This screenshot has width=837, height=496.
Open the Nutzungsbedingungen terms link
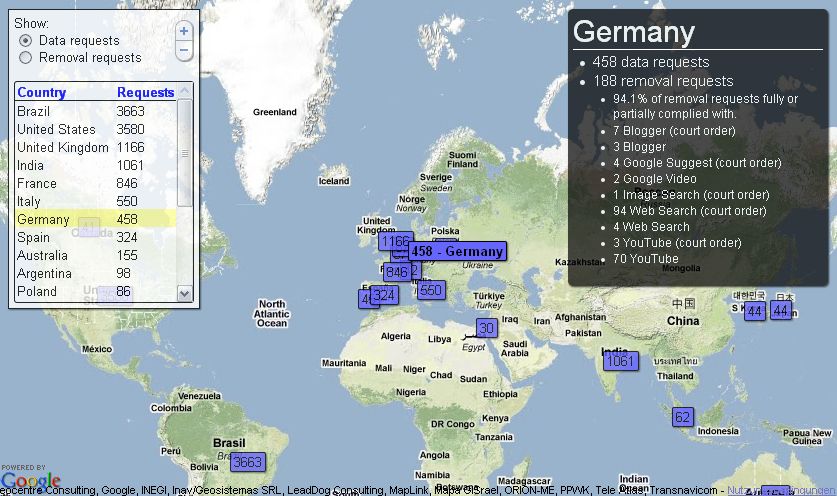click(x=781, y=490)
